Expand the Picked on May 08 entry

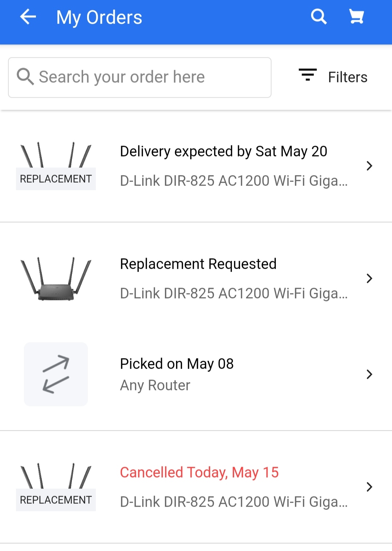click(x=369, y=374)
